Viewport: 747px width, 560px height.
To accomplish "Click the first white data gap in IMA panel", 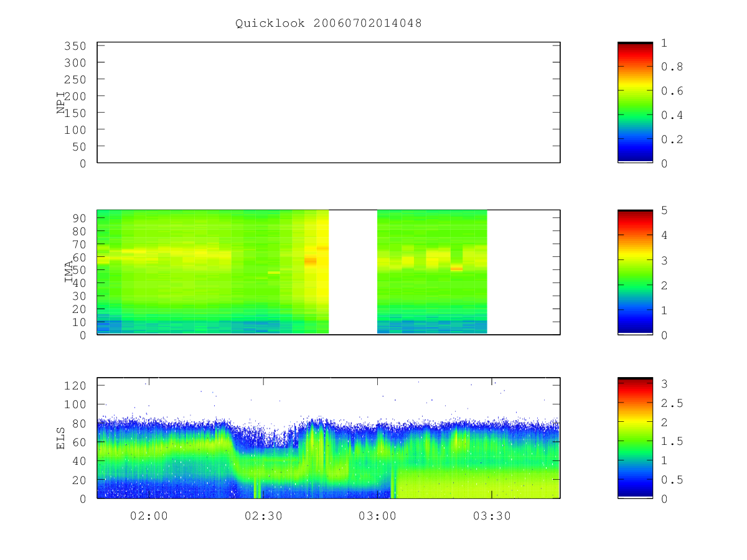I will tap(353, 272).
